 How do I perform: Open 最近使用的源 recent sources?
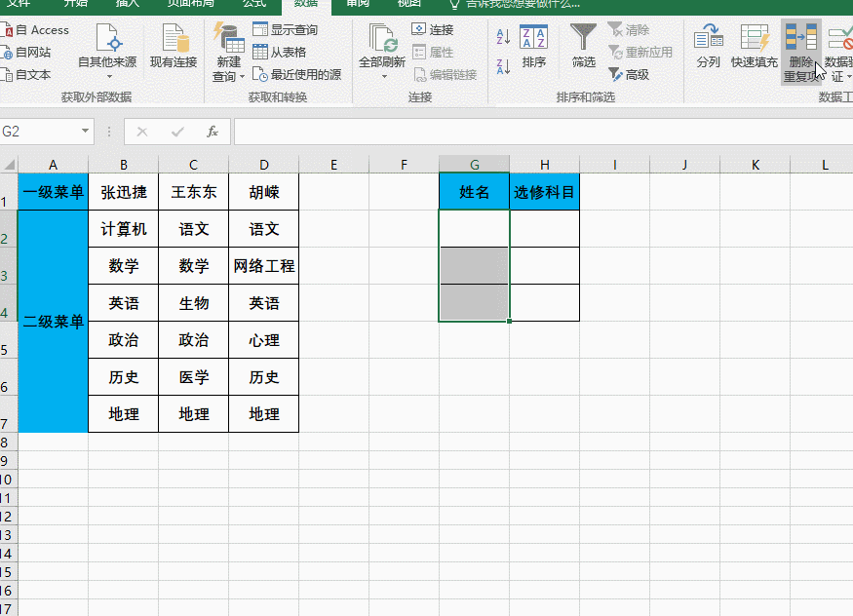[x=297, y=74]
